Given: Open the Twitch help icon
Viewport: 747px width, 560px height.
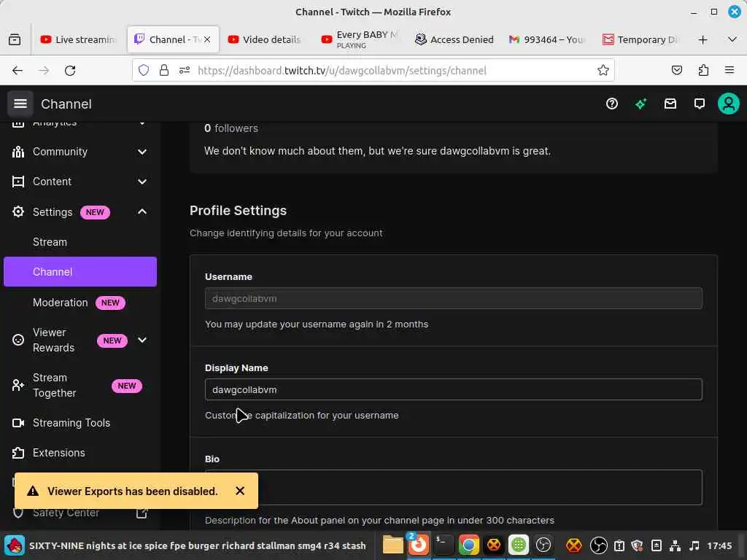Looking at the screenshot, I should (x=612, y=104).
